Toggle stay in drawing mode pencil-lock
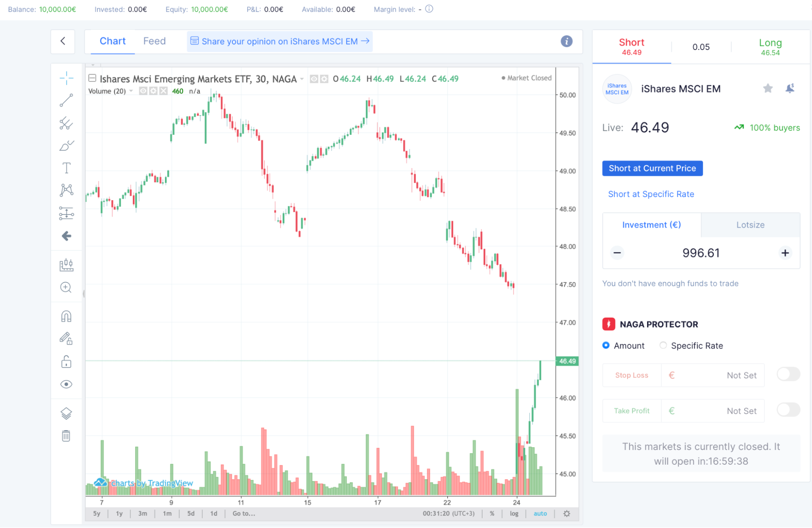 66,338
